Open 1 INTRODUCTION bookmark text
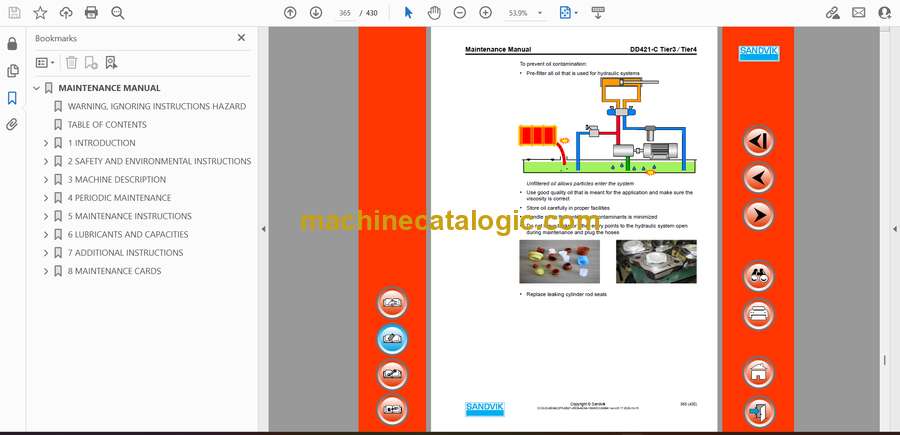The height and width of the screenshot is (435, 900). click(x=102, y=143)
